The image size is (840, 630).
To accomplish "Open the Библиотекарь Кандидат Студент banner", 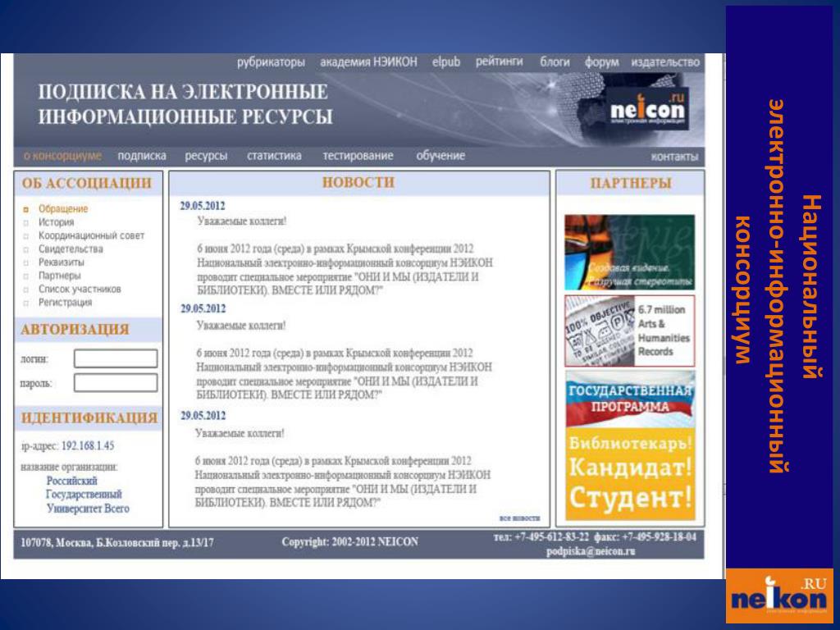I will tap(630, 473).
